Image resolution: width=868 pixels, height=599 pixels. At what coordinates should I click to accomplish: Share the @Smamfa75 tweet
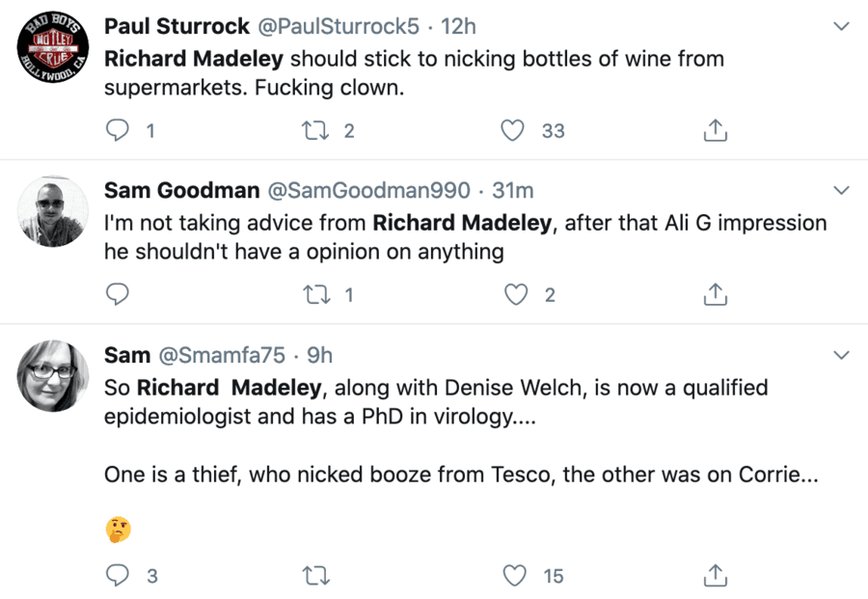pos(715,576)
